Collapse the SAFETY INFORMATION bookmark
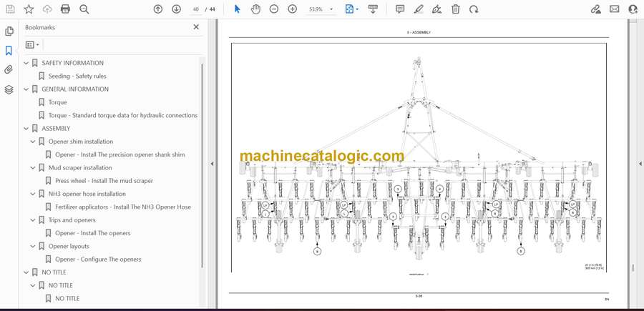The height and width of the screenshot is (311, 644). coord(26,63)
